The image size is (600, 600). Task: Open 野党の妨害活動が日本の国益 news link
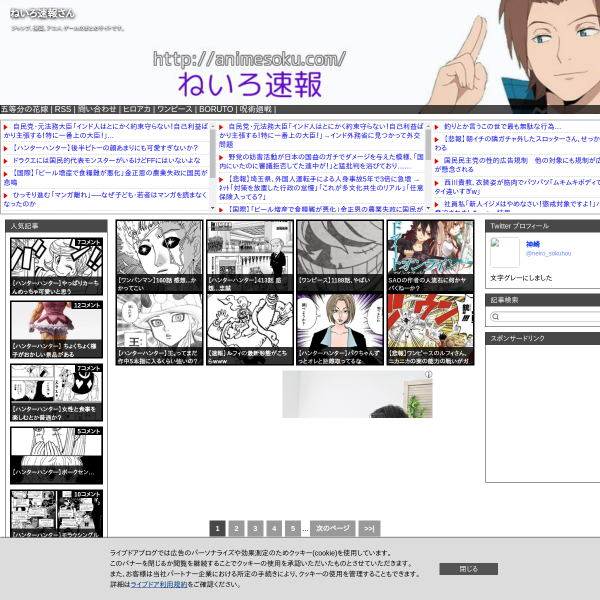coord(321,161)
